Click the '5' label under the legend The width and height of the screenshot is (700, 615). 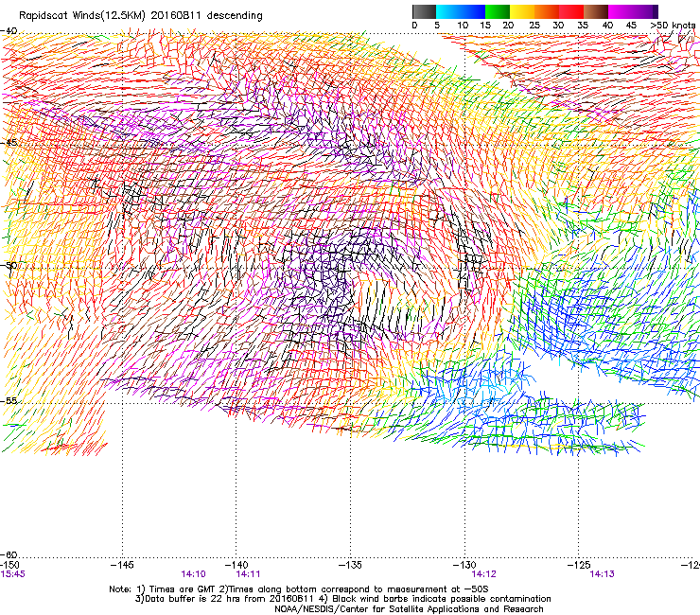tap(437, 26)
